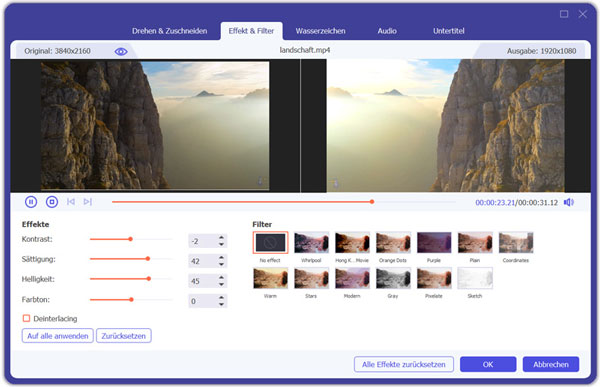Open the Untertitel tab

point(448,31)
